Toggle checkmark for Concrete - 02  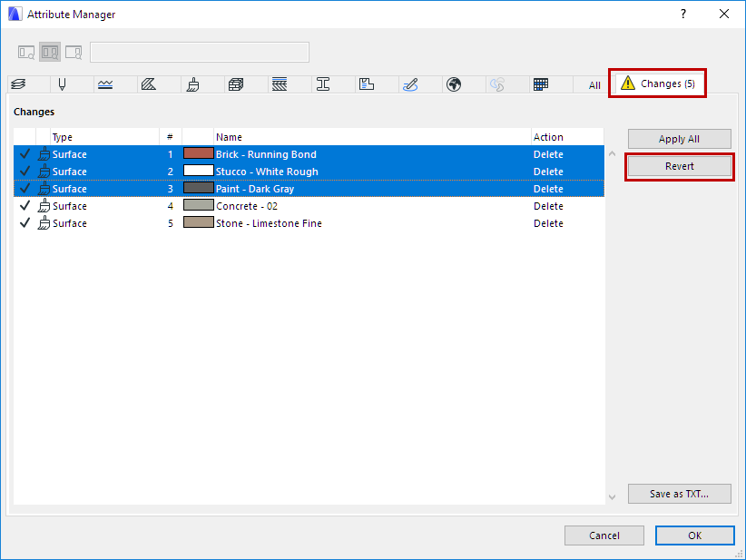pos(25,205)
